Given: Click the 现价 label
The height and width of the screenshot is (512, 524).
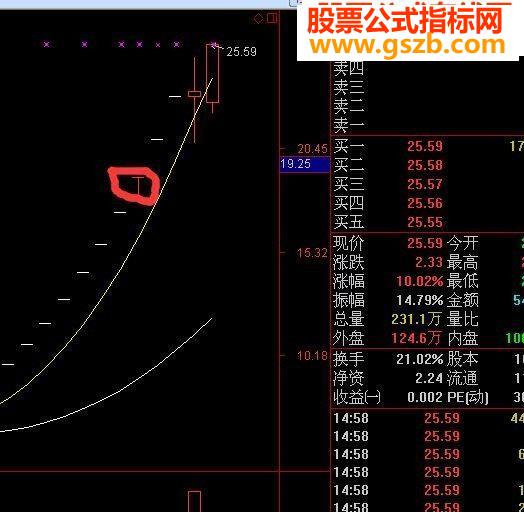Looking at the screenshot, I should 348,243.
